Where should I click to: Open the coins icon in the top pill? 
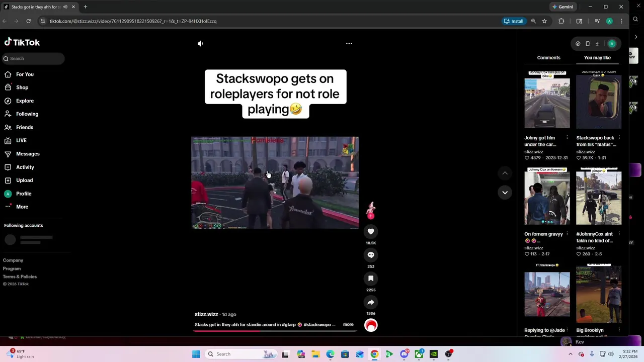pos(578,44)
